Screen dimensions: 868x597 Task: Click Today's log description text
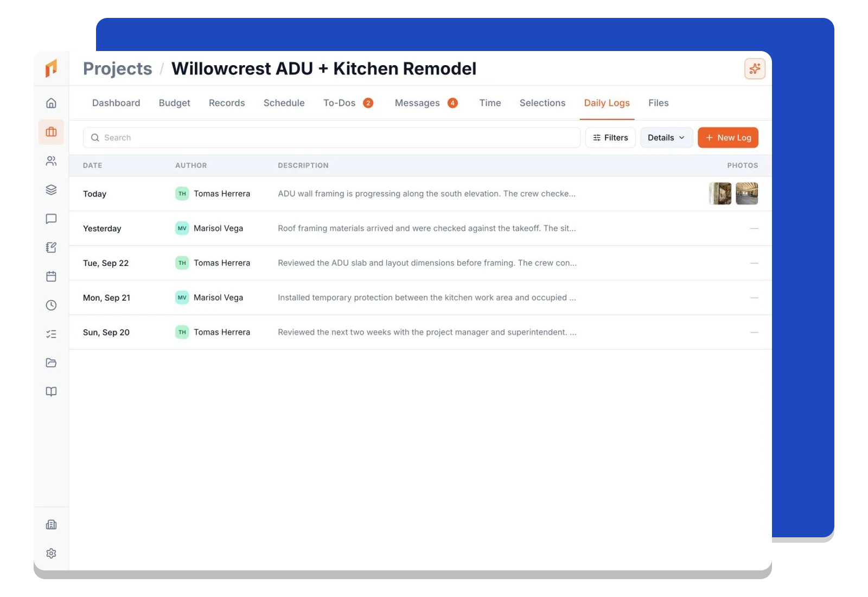427,194
